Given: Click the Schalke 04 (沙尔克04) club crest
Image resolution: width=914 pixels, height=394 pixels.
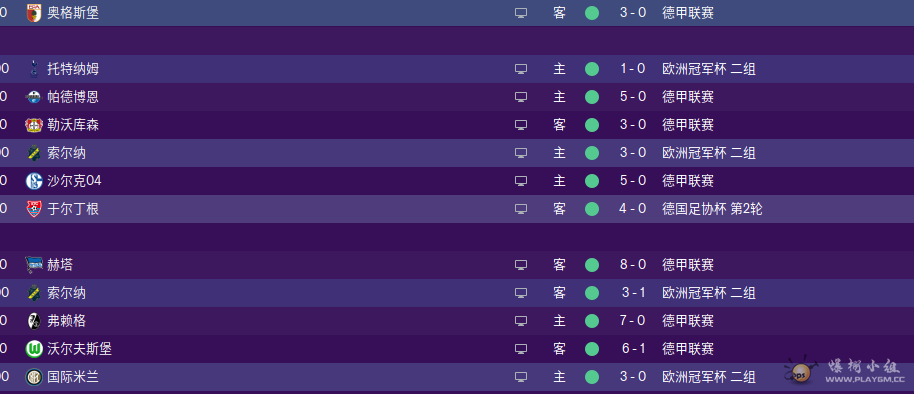Looking at the screenshot, I should (34, 181).
